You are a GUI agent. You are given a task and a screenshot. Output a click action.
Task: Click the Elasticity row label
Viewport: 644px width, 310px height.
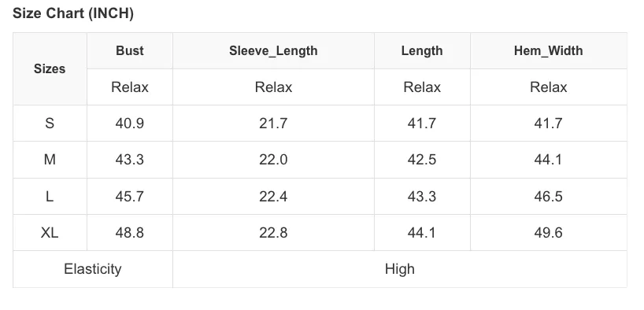[93, 269]
